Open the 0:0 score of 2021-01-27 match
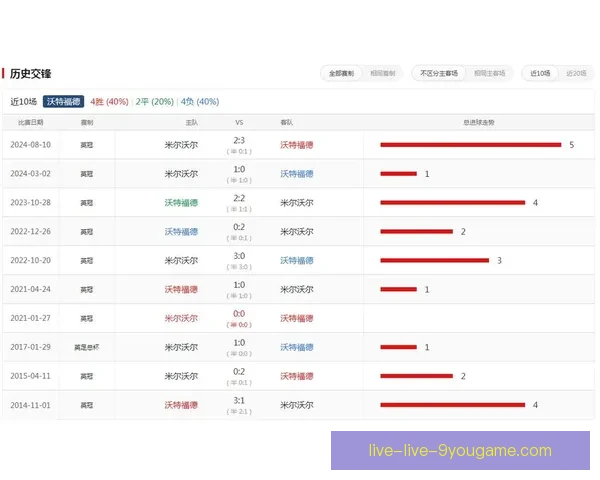The width and height of the screenshot is (600, 480). pos(239,314)
